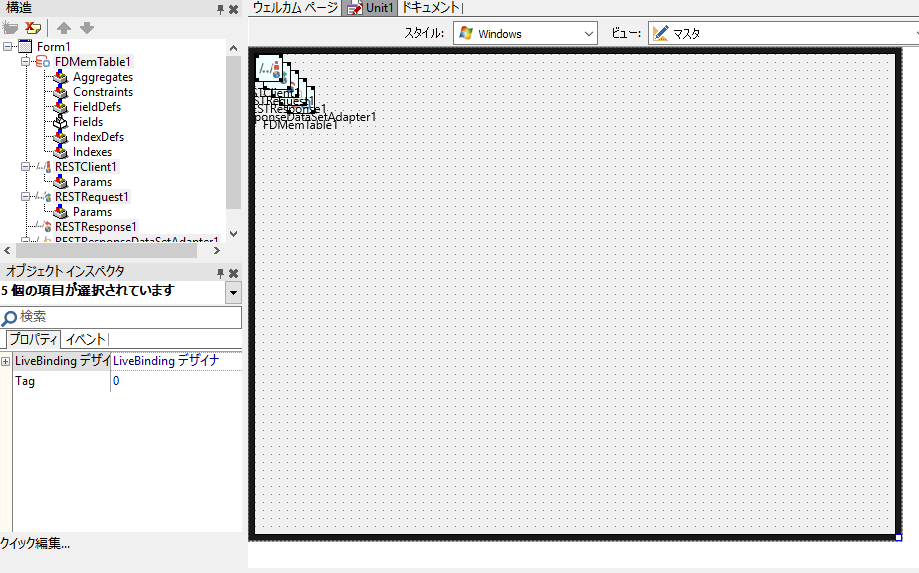Move selected component up with up arrow
Screen dimensions: 919x573
pyautogui.click(x=64, y=28)
